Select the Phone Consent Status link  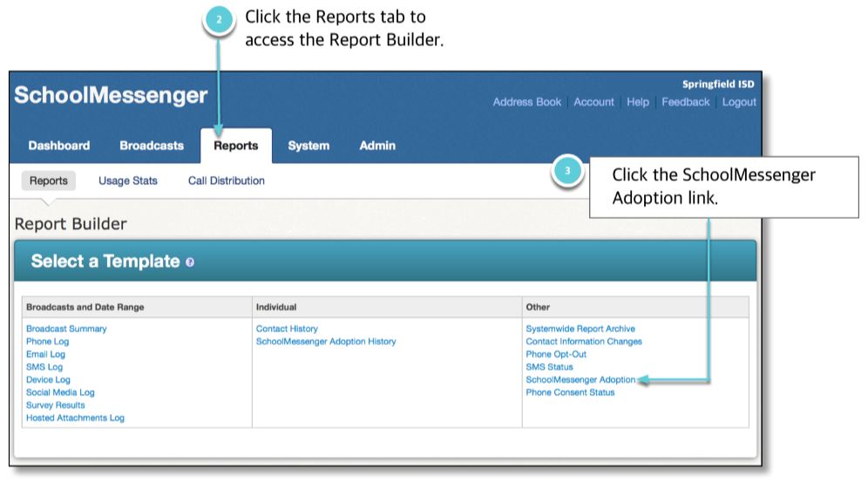(x=570, y=392)
